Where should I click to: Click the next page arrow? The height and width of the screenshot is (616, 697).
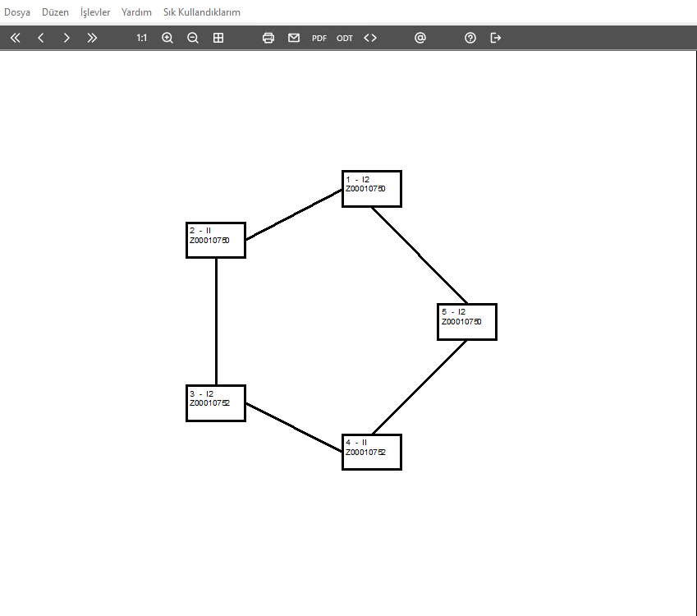(66, 38)
